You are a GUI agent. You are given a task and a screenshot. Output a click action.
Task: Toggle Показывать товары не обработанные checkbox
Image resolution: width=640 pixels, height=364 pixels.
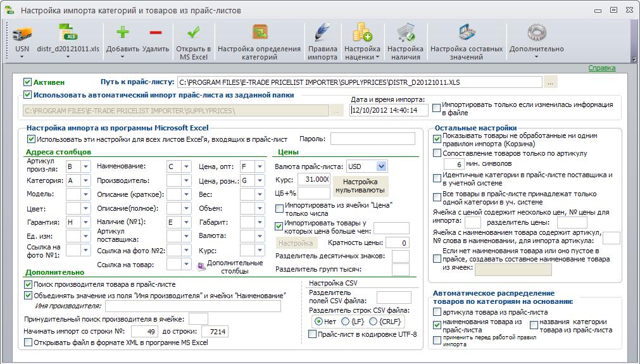[437, 139]
